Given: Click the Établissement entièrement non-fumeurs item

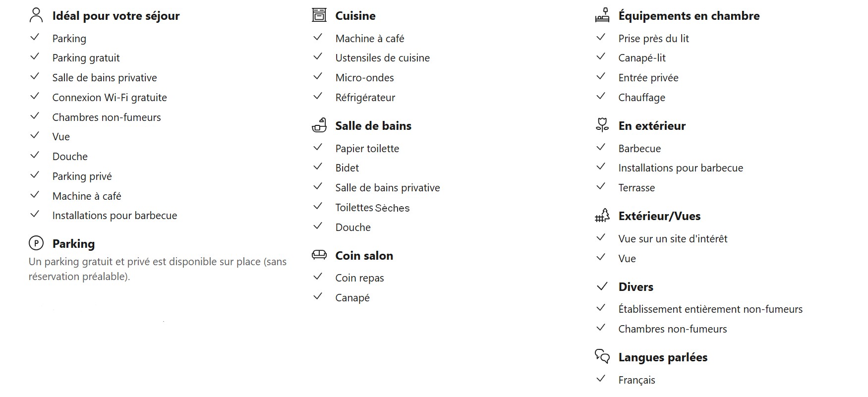Looking at the screenshot, I should [x=710, y=309].
